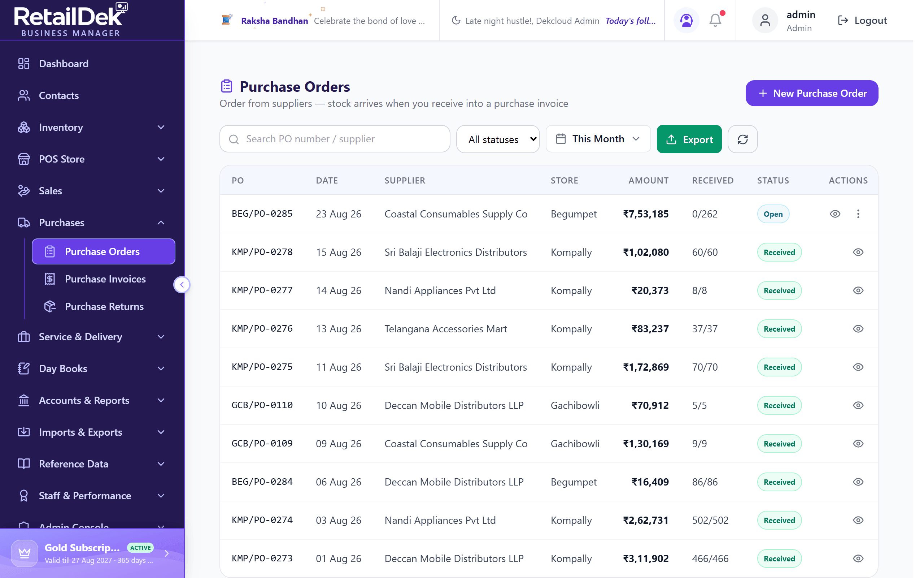Click the Raksha Bandhan festival icon
The height and width of the screenshot is (578, 924).
pos(227,20)
